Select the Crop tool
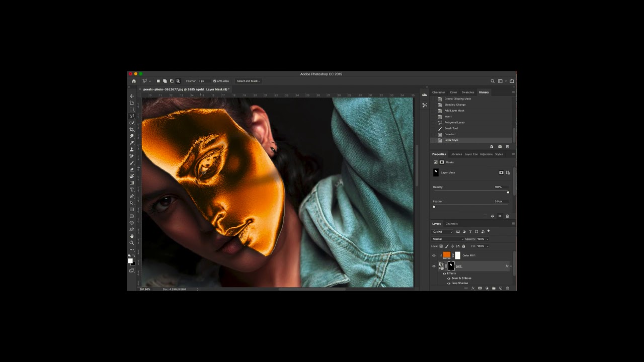This screenshot has width=644, height=362. (132, 129)
